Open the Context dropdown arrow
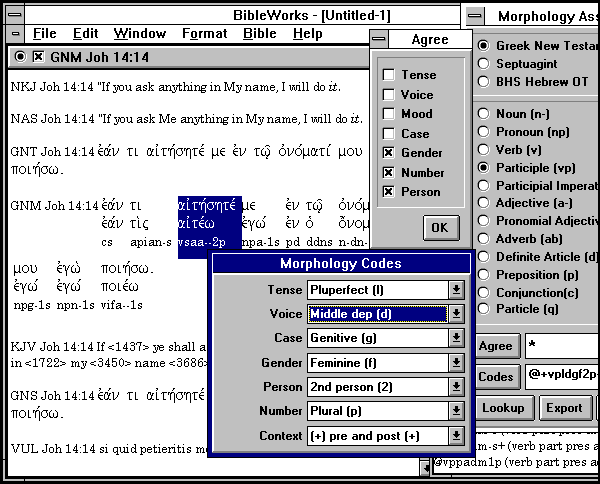The width and height of the screenshot is (600, 484). pos(456,436)
